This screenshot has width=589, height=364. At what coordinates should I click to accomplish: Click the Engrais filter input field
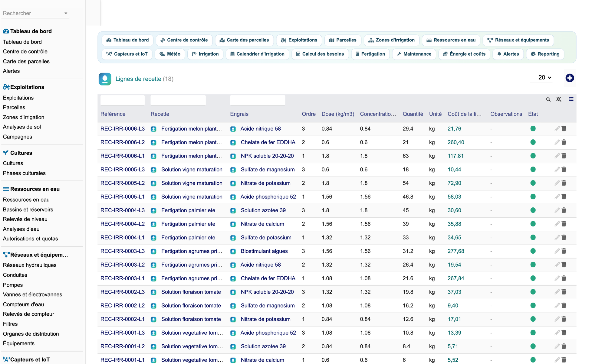coord(258,100)
